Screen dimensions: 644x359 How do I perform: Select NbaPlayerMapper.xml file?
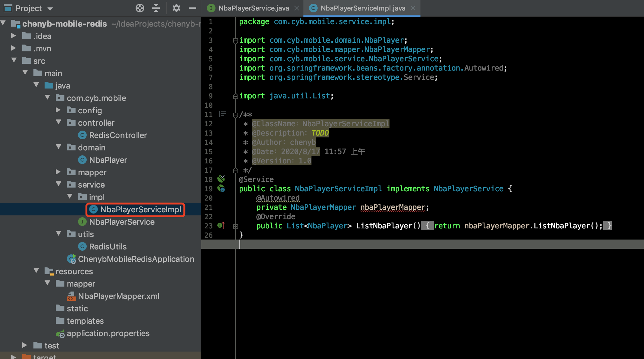click(119, 296)
